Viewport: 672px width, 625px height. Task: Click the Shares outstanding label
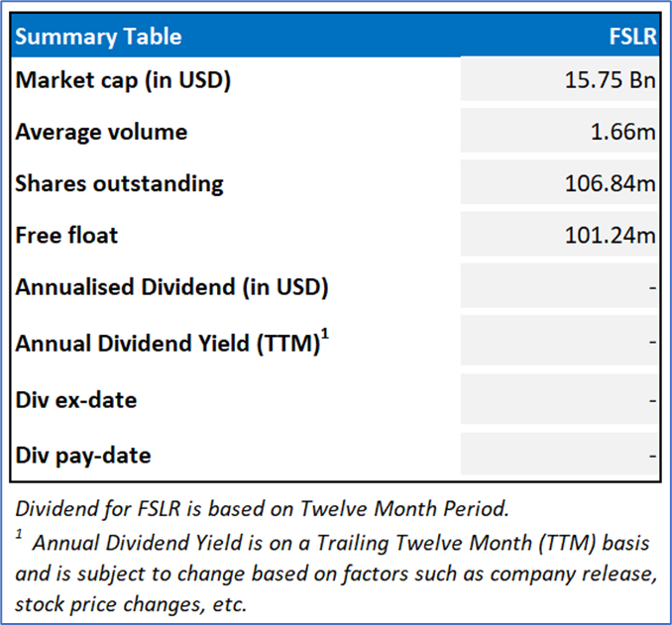tap(119, 183)
